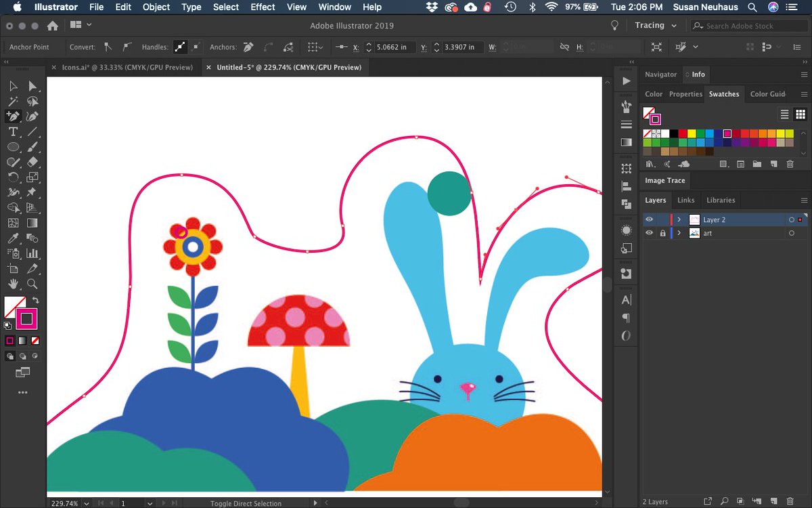The image size is (812, 508).
Task: Expand Layer 2 contents
Action: coord(679,219)
